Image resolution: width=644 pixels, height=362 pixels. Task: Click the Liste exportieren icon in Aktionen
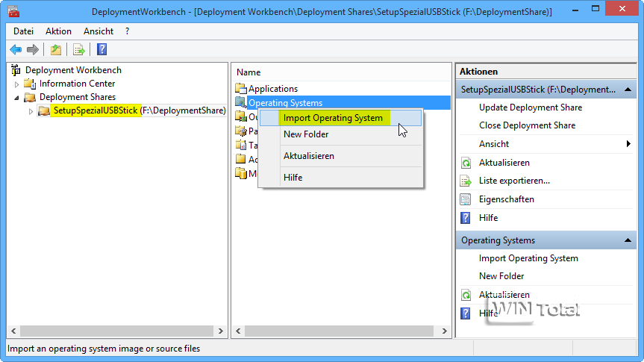466,181
